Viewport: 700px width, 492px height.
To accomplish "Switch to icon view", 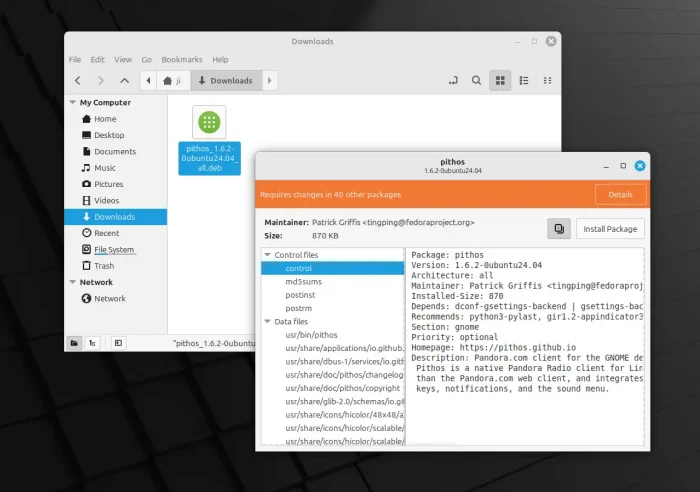I will pyautogui.click(x=500, y=81).
